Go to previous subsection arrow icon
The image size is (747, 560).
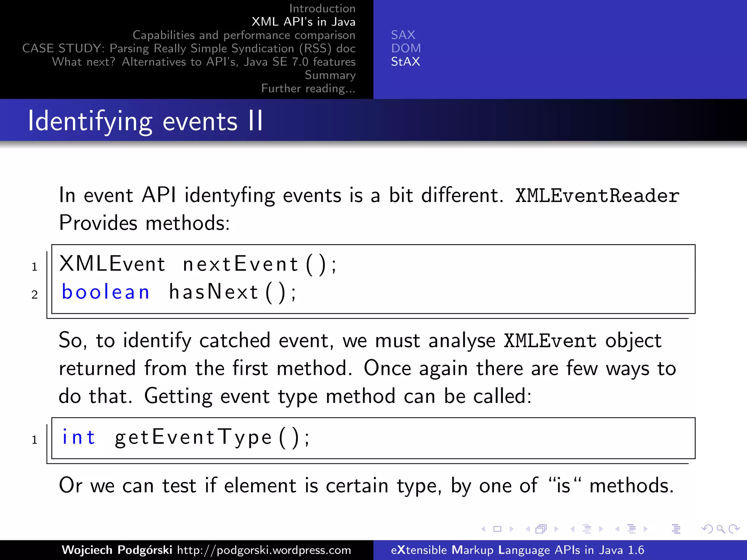(x=573, y=529)
